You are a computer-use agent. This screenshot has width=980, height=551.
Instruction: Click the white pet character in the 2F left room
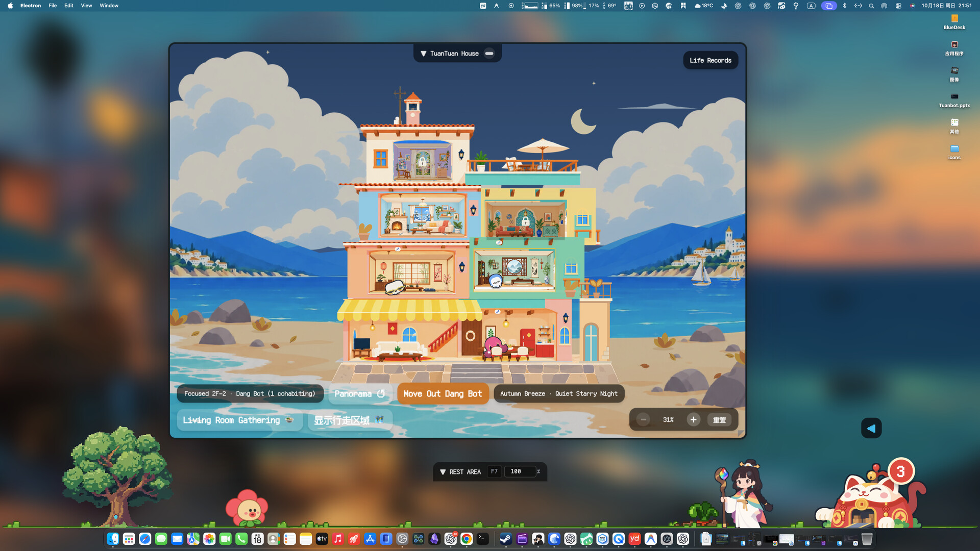coord(394,287)
